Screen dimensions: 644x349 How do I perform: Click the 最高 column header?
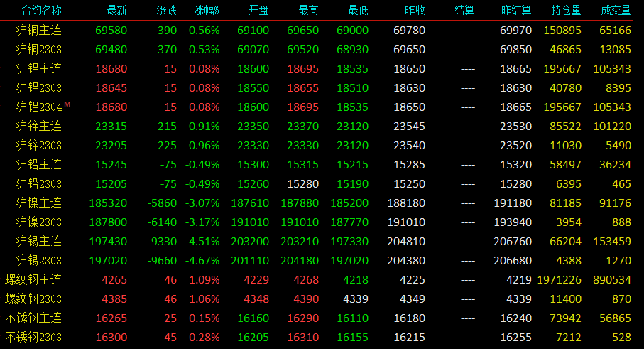click(308, 10)
